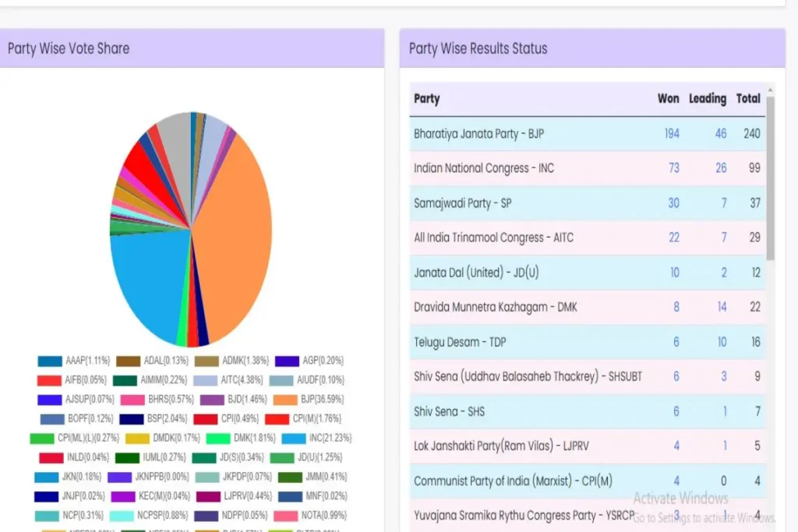Screen dimensions: 798x532
Task: Open DMK won count 8
Action: click(676, 307)
